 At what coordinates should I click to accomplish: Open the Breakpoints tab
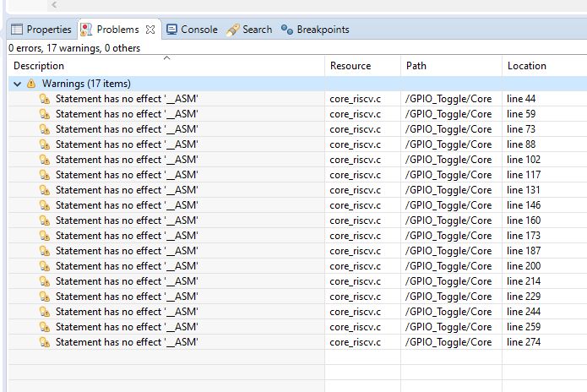pyautogui.click(x=315, y=30)
